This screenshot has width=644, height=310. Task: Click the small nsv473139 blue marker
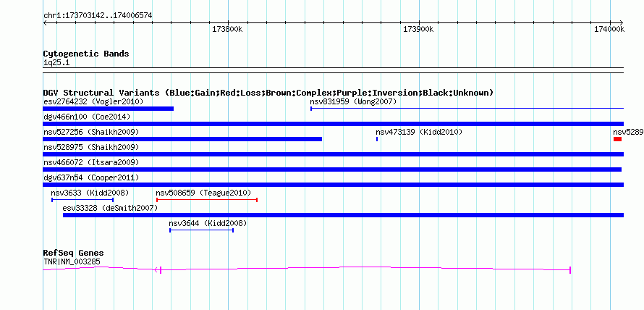[377, 139]
